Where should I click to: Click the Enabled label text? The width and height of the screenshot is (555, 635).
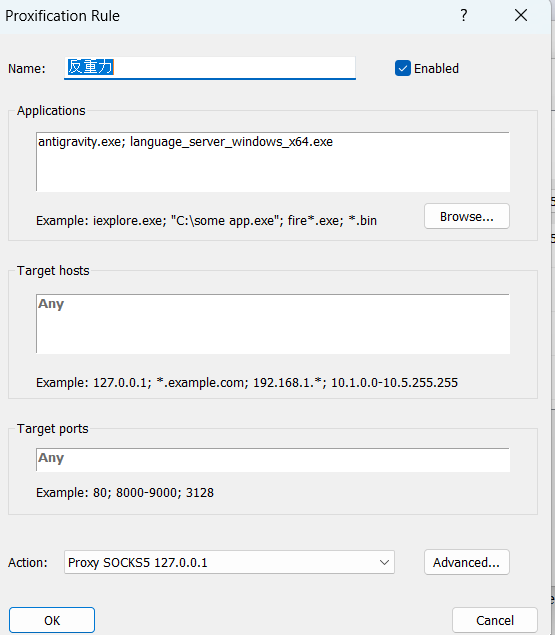[436, 68]
